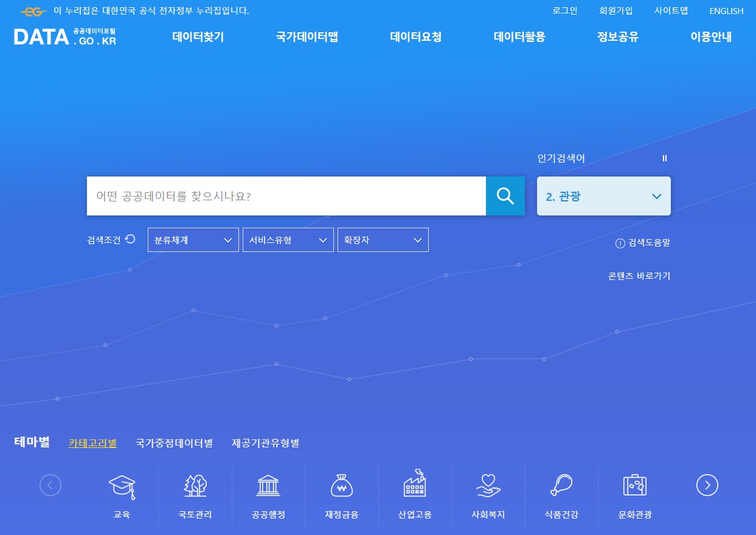This screenshot has width=756, height=535.
Task: Open the 분류체계 dropdown
Action: tap(193, 239)
